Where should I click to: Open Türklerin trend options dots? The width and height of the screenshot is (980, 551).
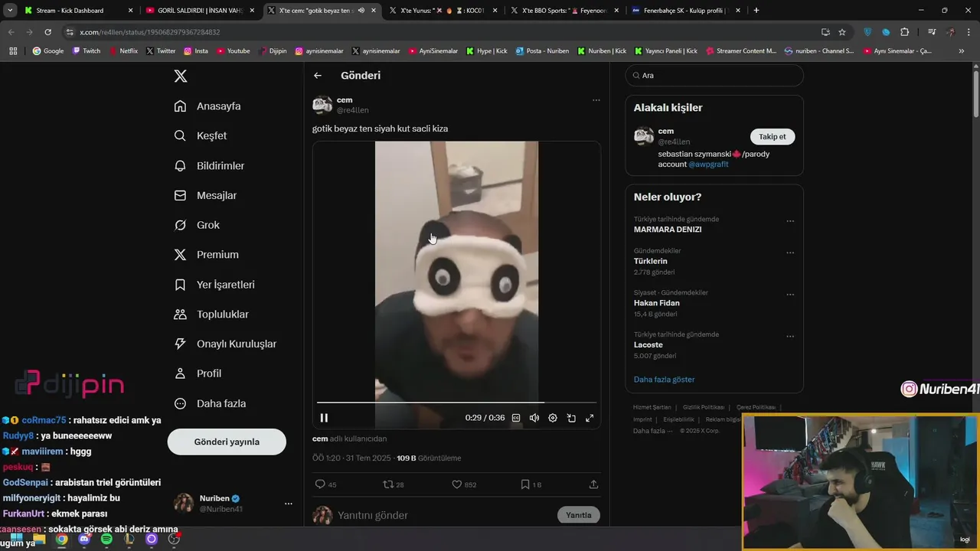tap(790, 253)
